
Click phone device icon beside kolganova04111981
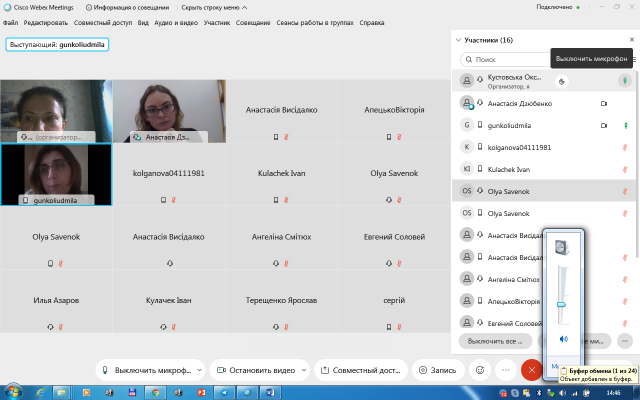point(480,147)
